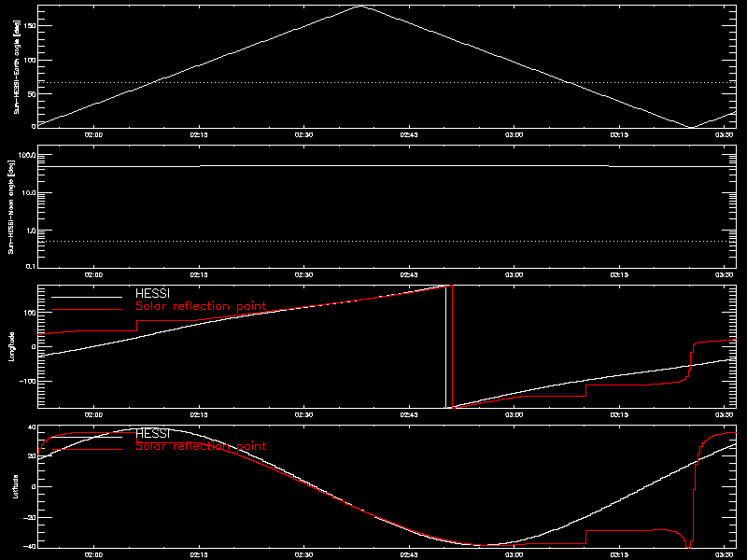Click the Sun-HESSI-Noon angle axis label
Image resolution: width=747 pixels, height=560 pixels.
[11, 206]
